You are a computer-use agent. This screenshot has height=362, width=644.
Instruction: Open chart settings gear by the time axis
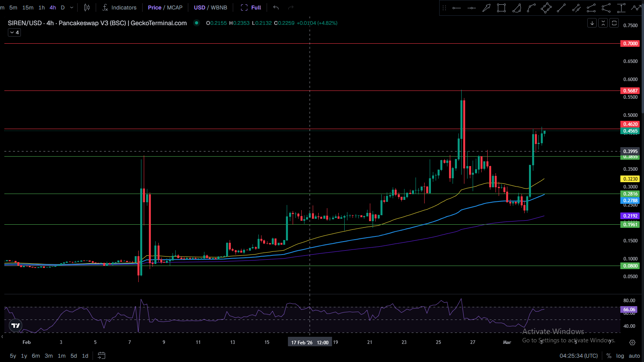(632, 342)
